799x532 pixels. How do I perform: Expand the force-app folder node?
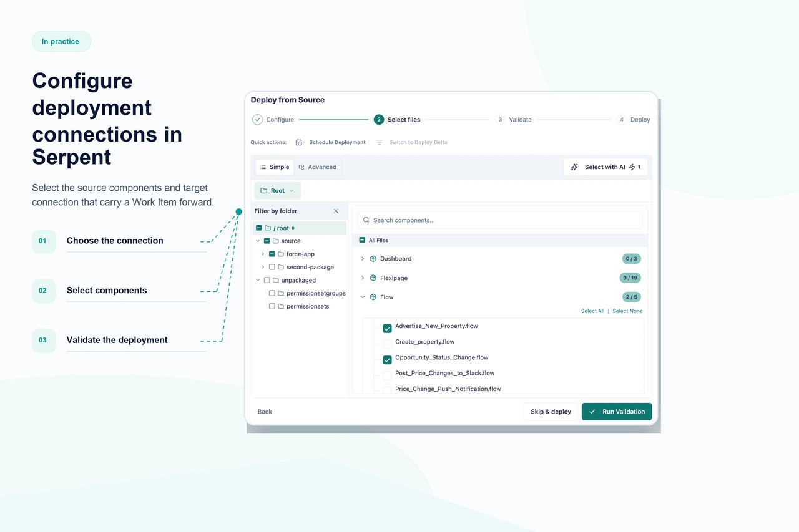click(263, 254)
